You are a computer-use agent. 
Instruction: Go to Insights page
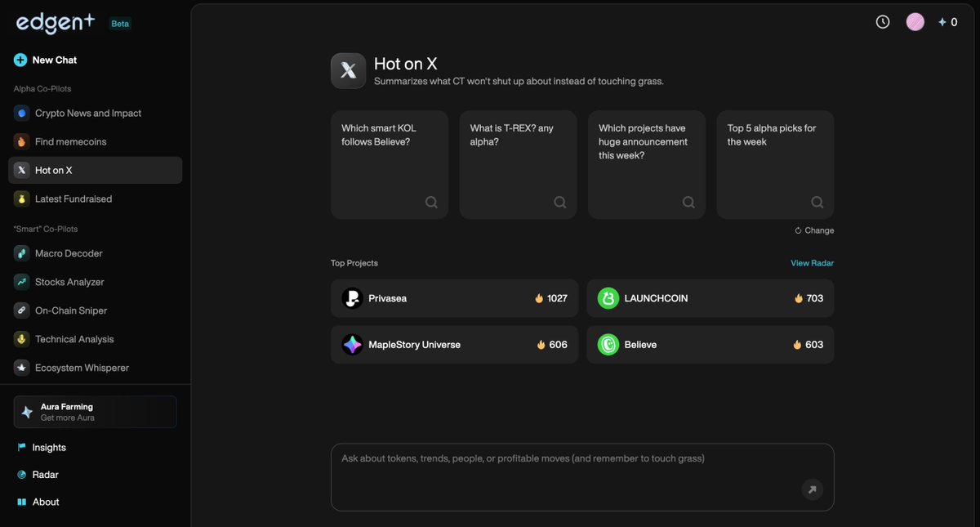(42, 447)
